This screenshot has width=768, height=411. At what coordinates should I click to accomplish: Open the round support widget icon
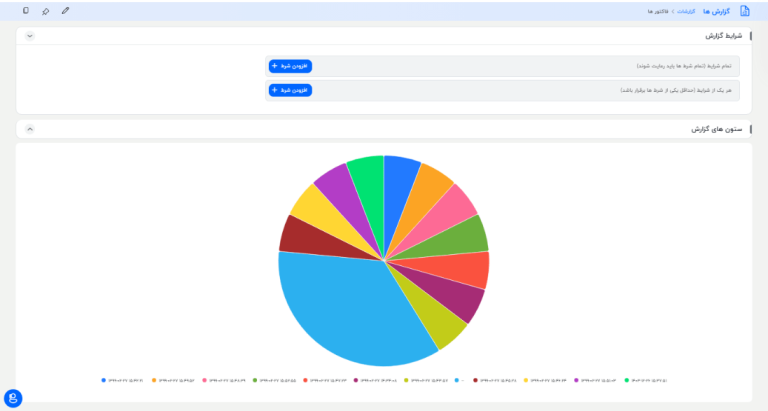[x=13, y=398]
